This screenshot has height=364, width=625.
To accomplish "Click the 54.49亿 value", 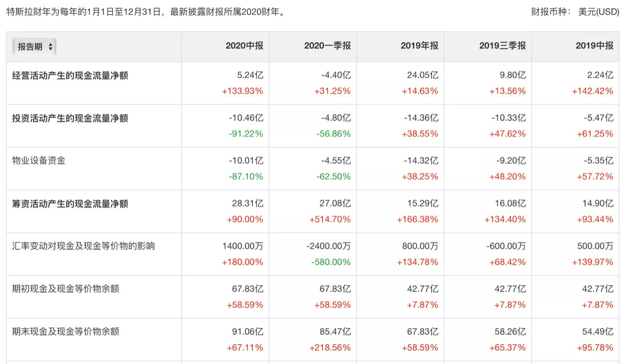I will coord(598,332).
